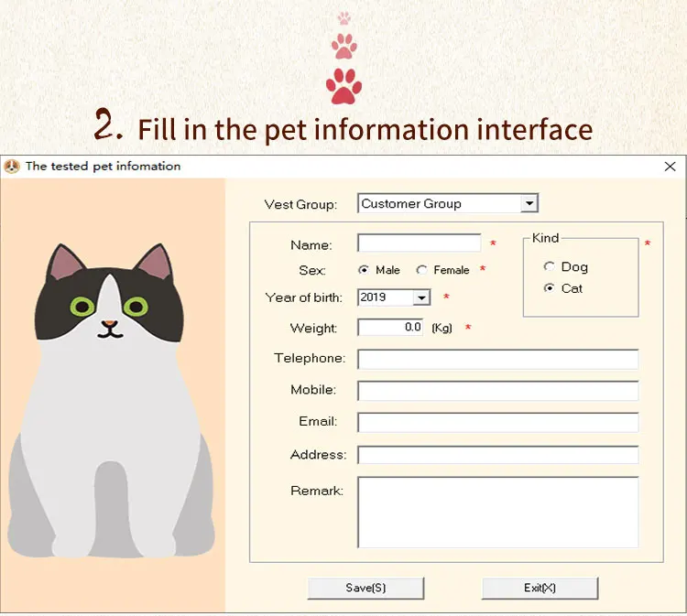The width and height of the screenshot is (687, 616).
Task: Choose the Cat kind option
Action: [x=549, y=288]
